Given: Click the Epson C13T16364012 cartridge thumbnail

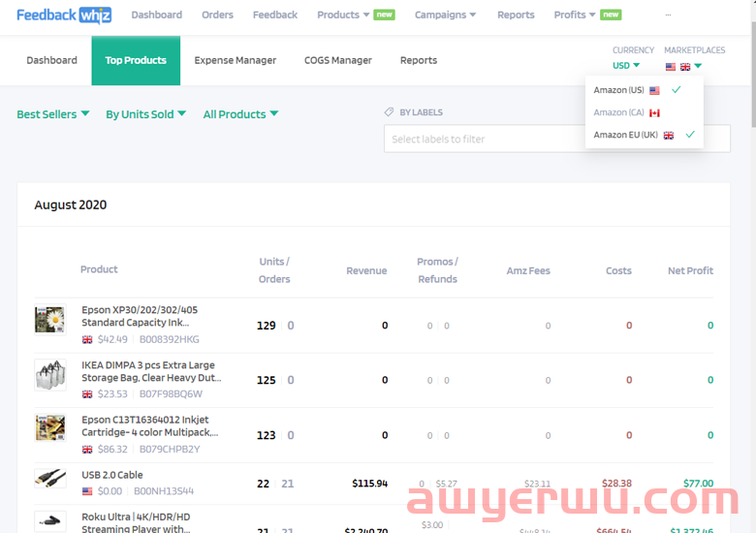Looking at the screenshot, I should (x=50, y=429).
